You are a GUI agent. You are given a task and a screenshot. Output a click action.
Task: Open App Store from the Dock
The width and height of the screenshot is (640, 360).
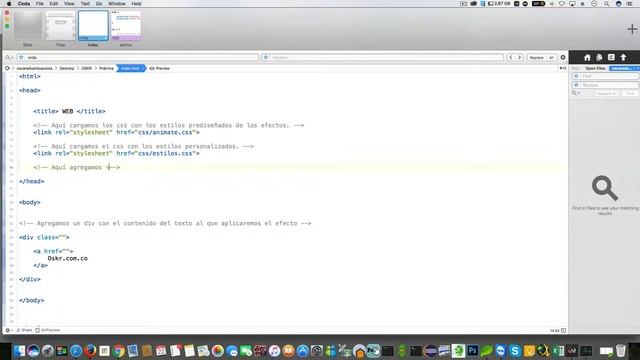pyautogui.click(x=302, y=351)
